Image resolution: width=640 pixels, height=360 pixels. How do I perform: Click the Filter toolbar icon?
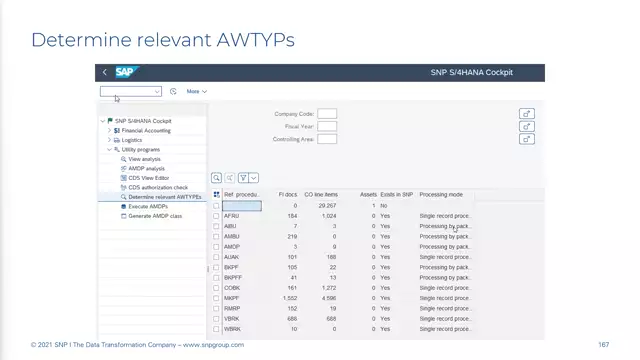(243, 178)
